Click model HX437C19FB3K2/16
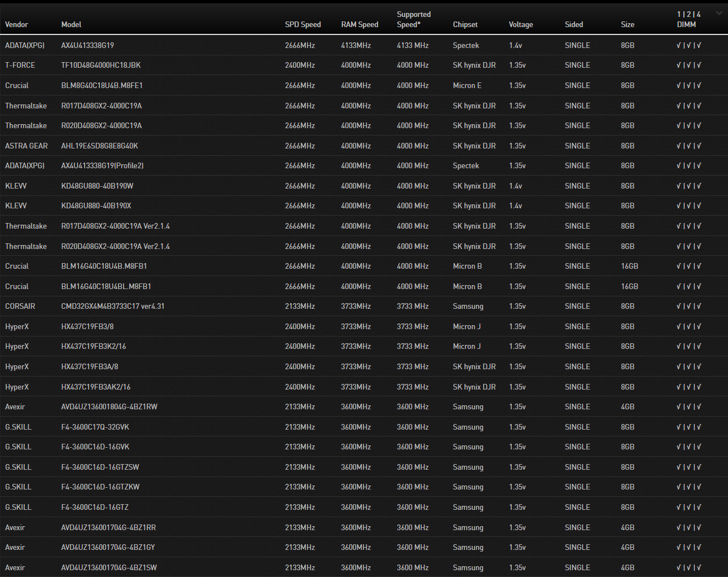 94,346
